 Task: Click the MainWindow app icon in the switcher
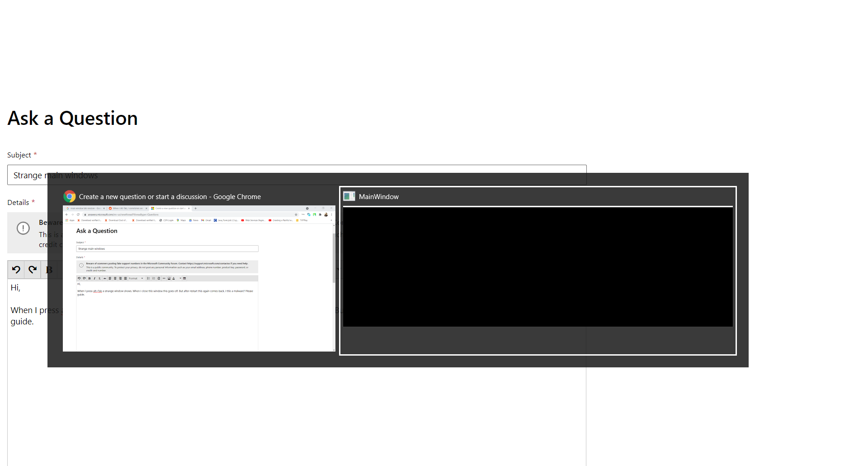pyautogui.click(x=349, y=196)
